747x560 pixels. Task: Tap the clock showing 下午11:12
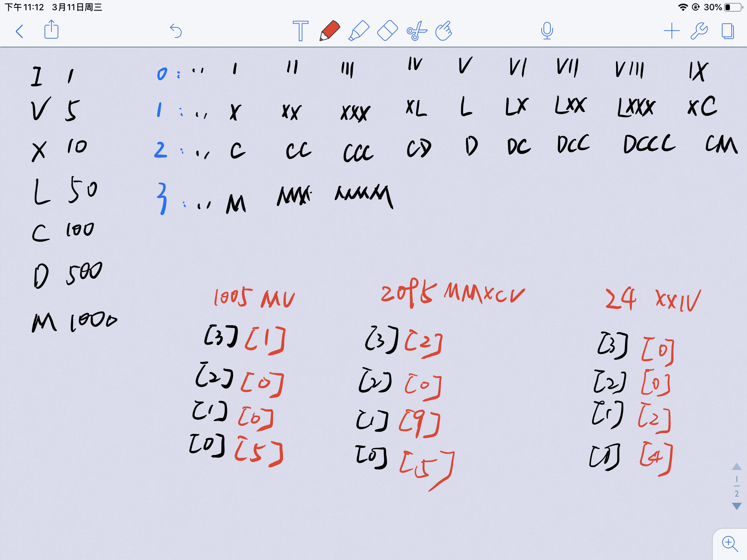pyautogui.click(x=24, y=6)
